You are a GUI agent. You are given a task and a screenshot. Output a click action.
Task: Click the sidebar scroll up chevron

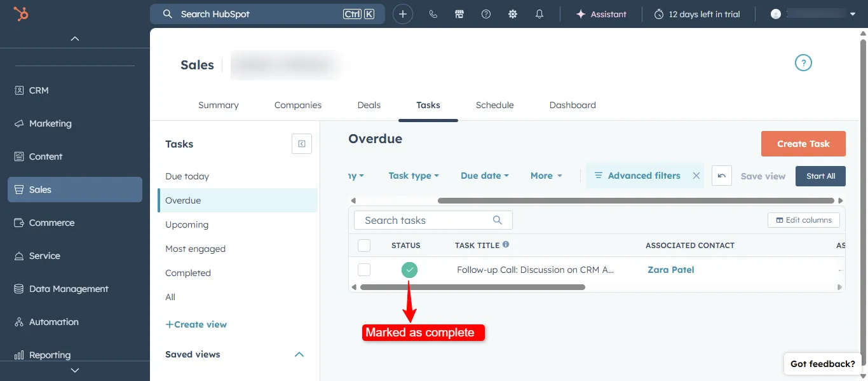[75, 38]
